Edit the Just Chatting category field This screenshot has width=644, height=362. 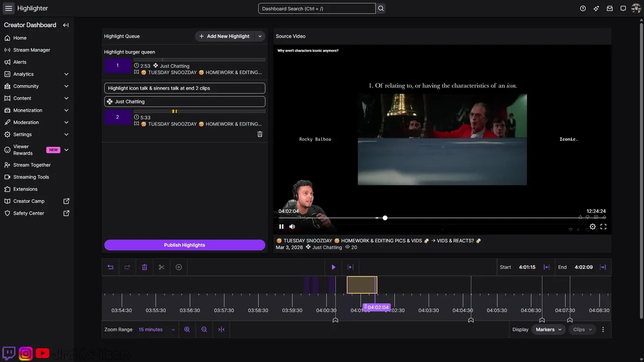pyautogui.click(x=185, y=102)
